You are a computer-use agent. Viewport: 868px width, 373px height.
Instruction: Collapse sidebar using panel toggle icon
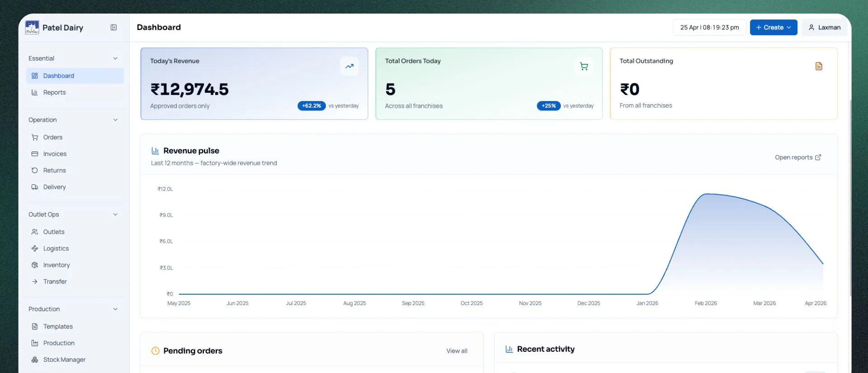tap(113, 28)
